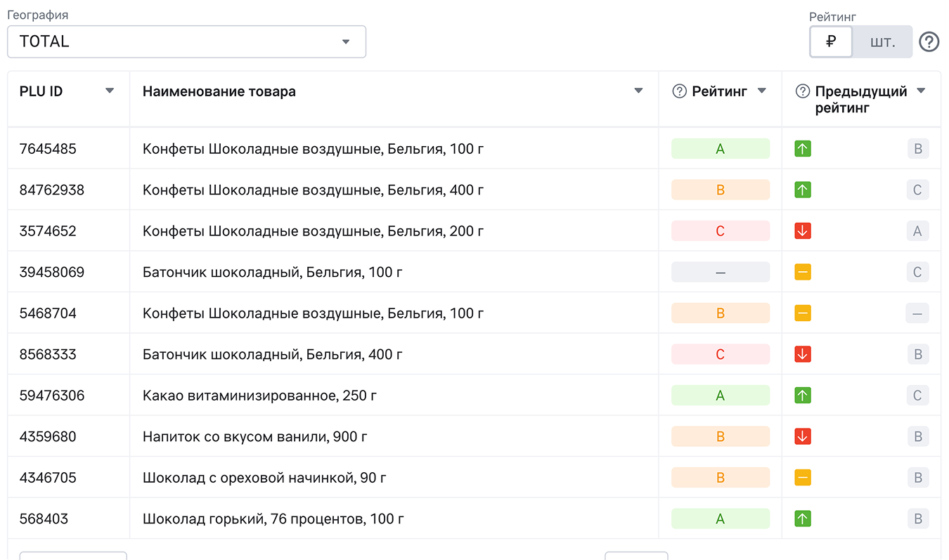
Task: Click yellow dash icon for PLU 39458069
Action: (x=803, y=272)
